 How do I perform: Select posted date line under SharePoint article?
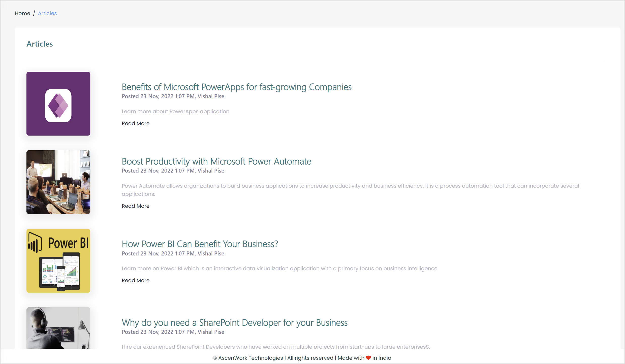tap(173, 332)
